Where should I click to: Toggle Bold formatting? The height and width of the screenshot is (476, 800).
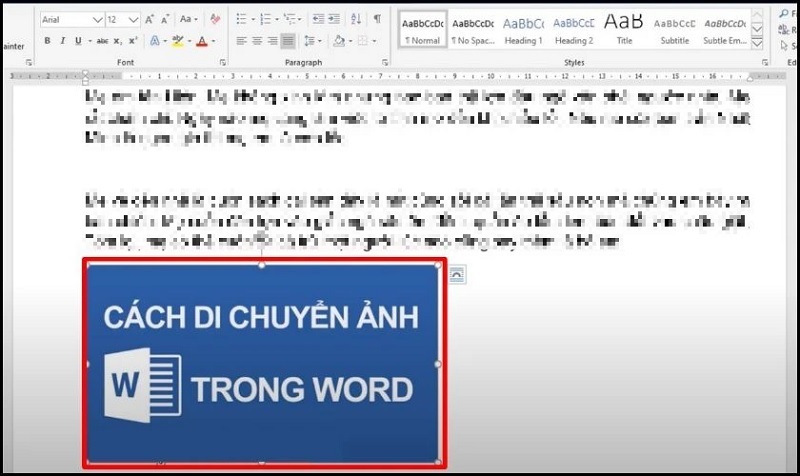coord(47,41)
